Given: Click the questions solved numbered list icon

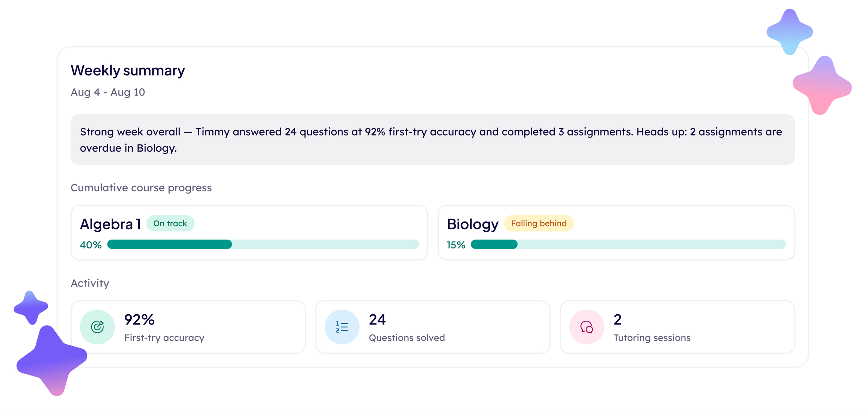Looking at the screenshot, I should [x=342, y=327].
